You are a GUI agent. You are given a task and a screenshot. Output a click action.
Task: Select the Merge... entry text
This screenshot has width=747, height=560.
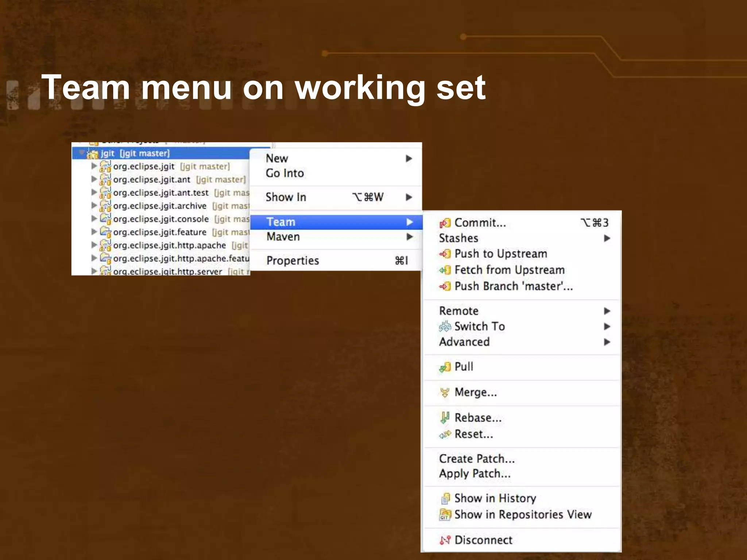click(x=476, y=393)
